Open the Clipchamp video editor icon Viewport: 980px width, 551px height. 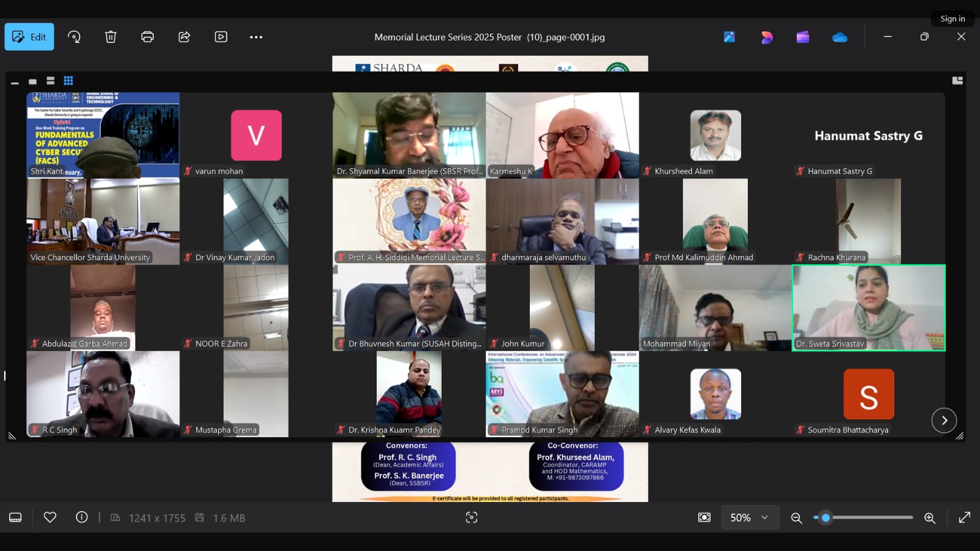tap(803, 37)
